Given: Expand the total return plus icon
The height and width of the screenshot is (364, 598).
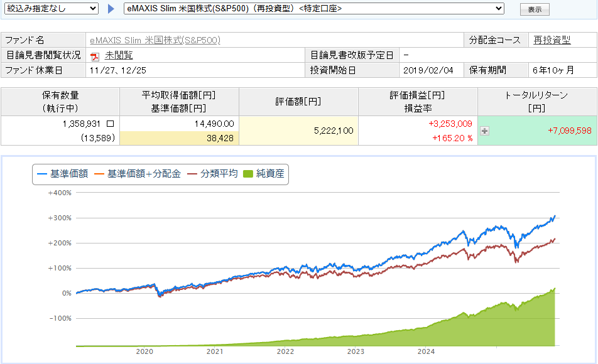Looking at the screenshot, I should click(484, 131).
